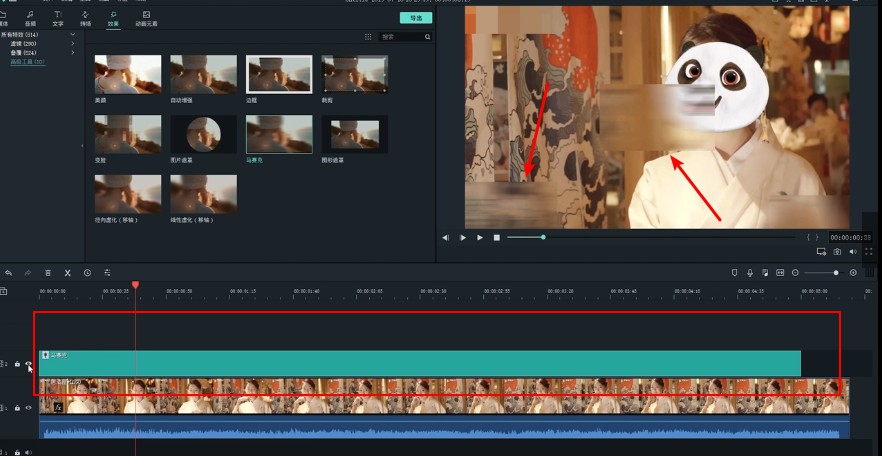Mute the audio track speaker icon

(29, 452)
